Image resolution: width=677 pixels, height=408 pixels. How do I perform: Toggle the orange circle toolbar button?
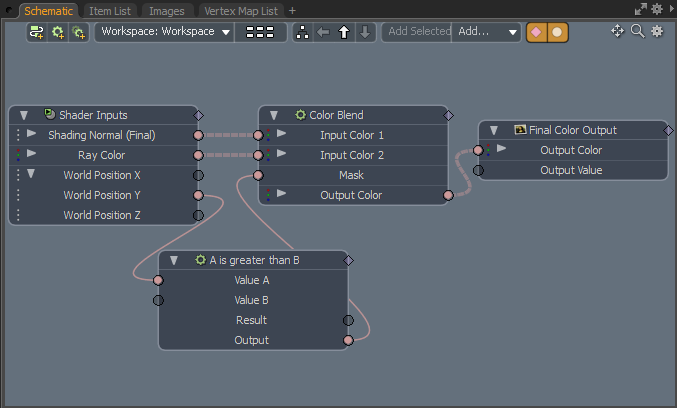coord(557,32)
